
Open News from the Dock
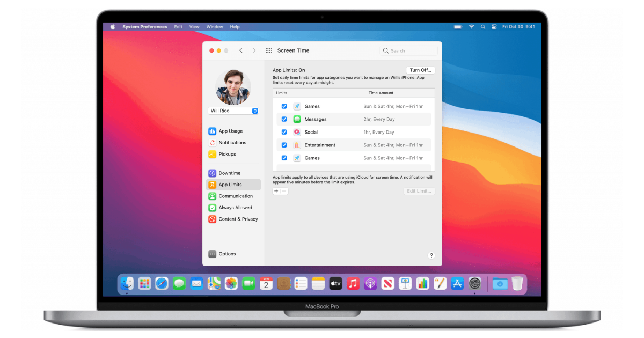pos(387,283)
